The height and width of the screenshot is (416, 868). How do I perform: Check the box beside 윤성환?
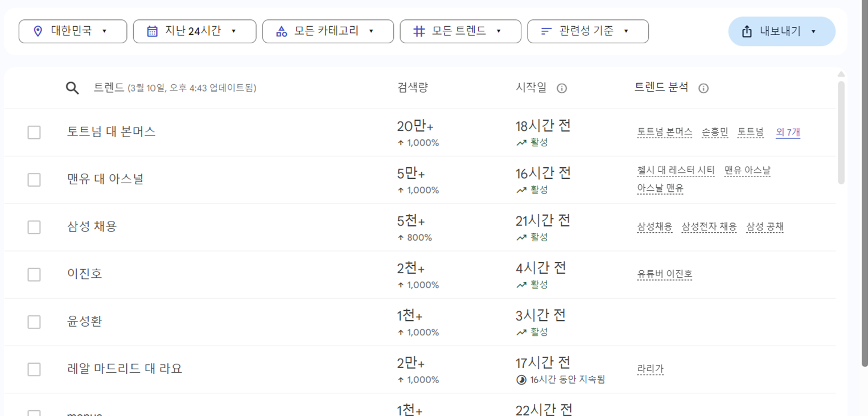[34, 322]
